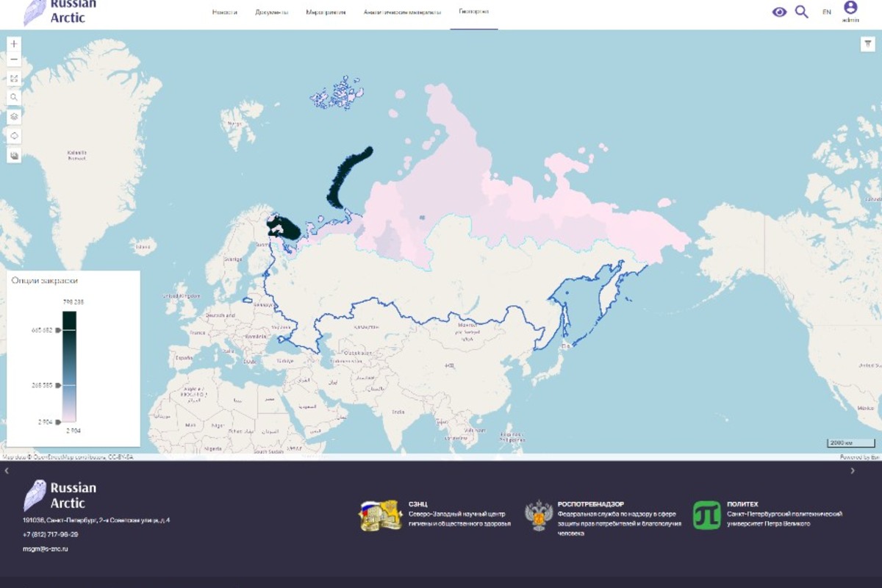The width and height of the screenshot is (882, 588).
Task: Toggle the accessibility eye icon
Action: point(779,12)
